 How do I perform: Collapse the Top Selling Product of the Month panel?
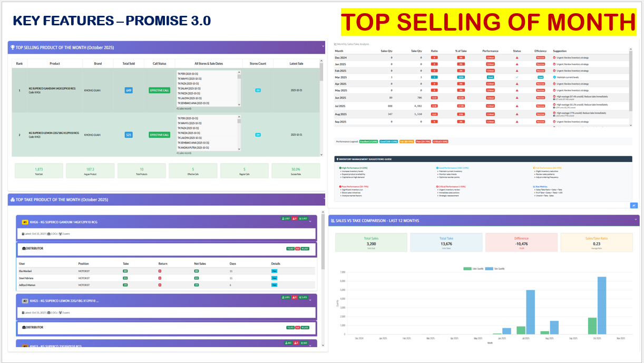point(323,47)
